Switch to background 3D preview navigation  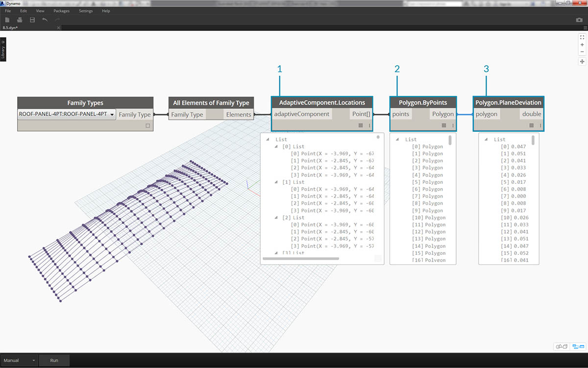click(561, 346)
